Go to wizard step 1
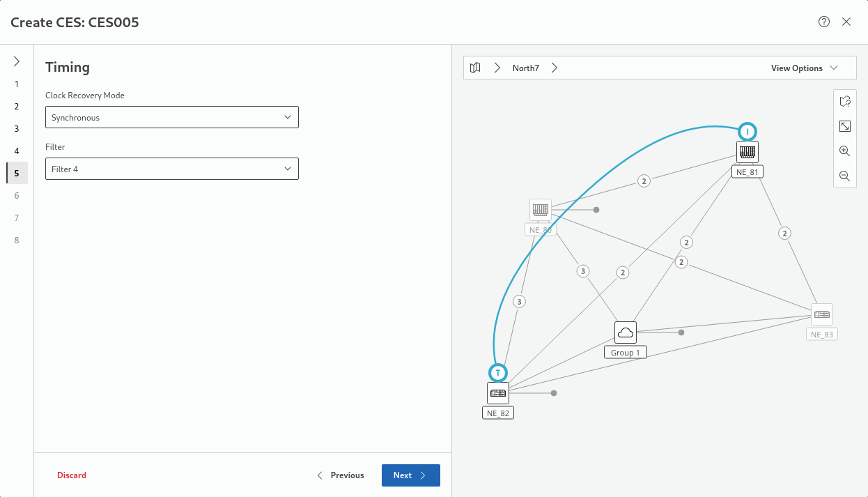Screen dimensions: 868x497 tap(17, 84)
